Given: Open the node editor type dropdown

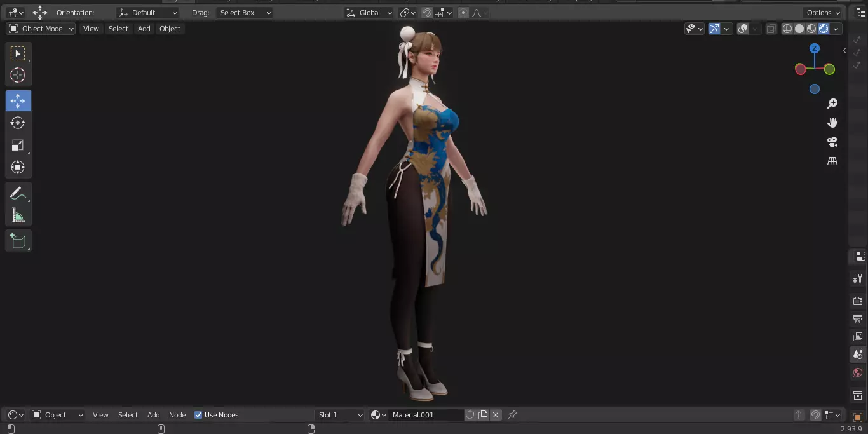Looking at the screenshot, I should point(15,415).
